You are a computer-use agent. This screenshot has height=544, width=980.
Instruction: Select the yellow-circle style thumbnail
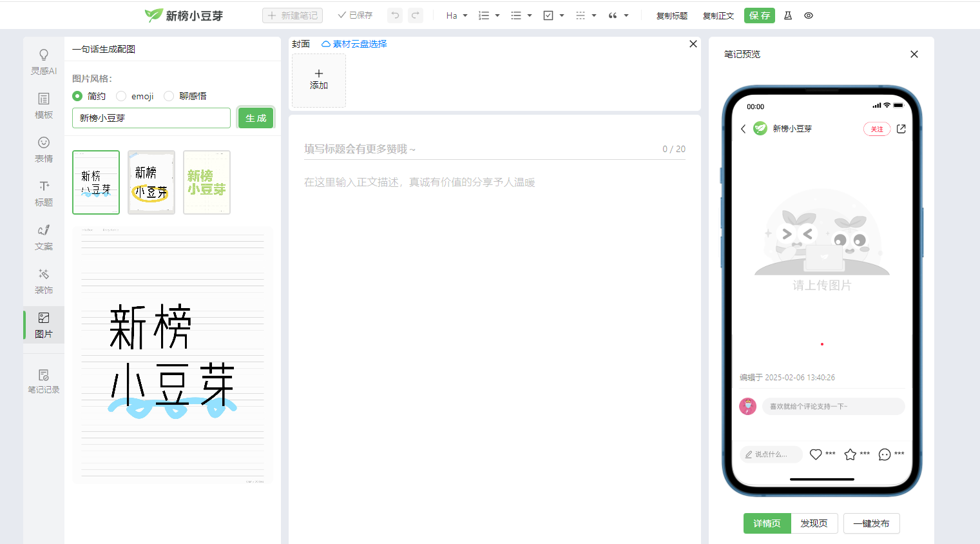pos(151,182)
